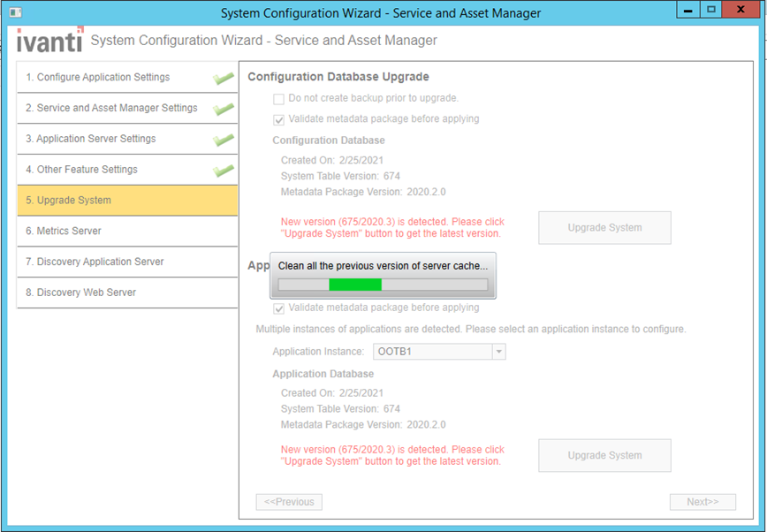The width and height of the screenshot is (767, 532).
Task: Select the Discovery Web Server step
Action: [x=127, y=293]
